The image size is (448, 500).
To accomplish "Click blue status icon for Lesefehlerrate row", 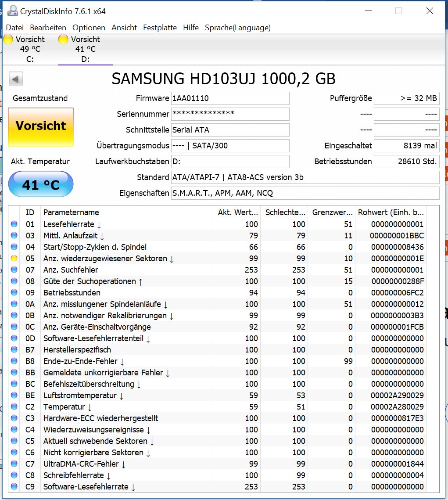I will 14,224.
